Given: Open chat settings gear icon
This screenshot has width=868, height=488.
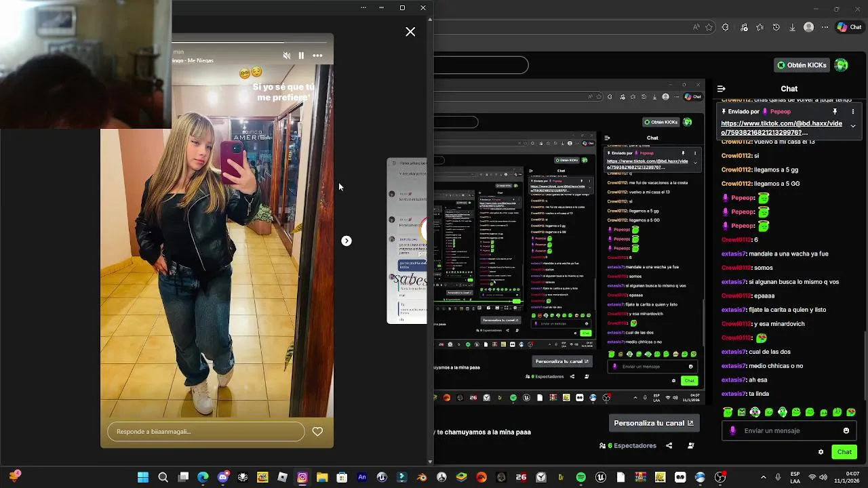Looking at the screenshot, I should click(821, 452).
